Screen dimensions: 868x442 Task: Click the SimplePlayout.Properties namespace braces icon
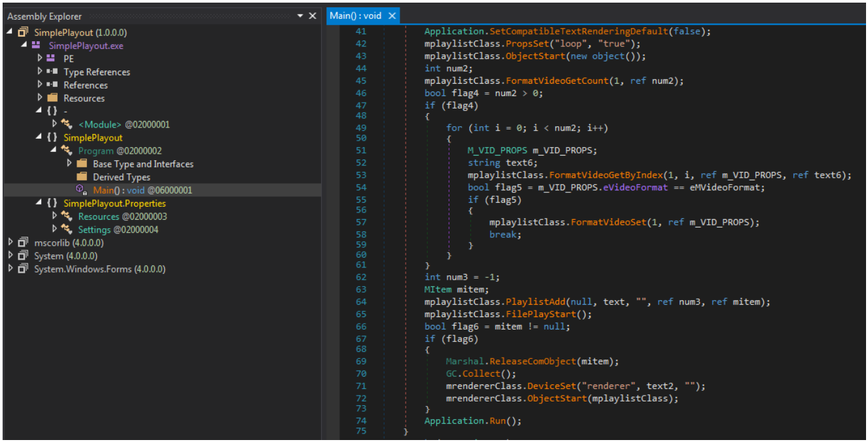point(52,203)
